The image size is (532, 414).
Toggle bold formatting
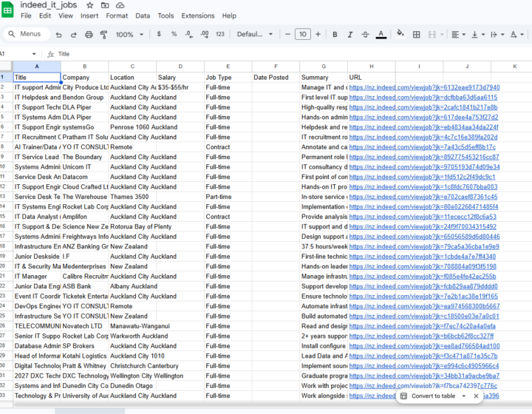pyautogui.click(x=335, y=34)
